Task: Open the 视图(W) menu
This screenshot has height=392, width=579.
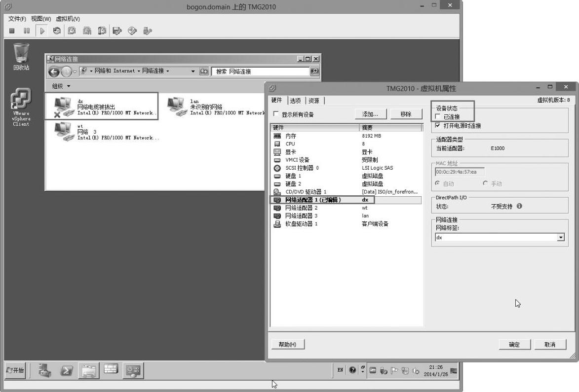Action: pyautogui.click(x=40, y=19)
